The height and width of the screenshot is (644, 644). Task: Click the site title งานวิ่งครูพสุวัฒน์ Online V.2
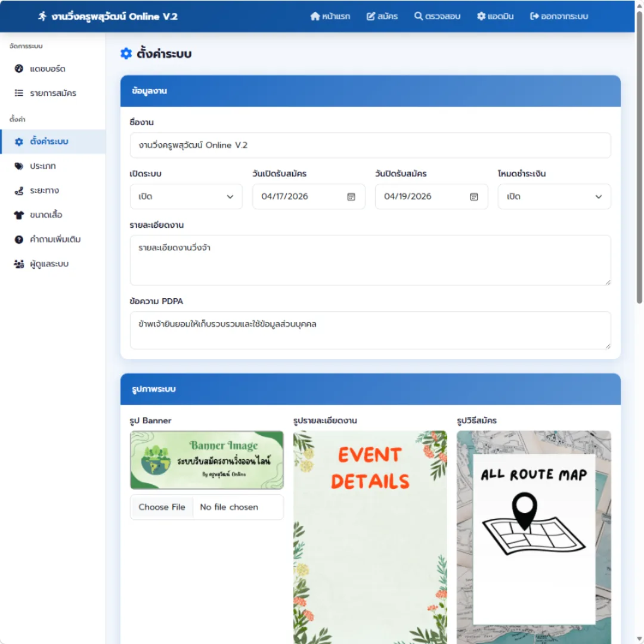114,17
